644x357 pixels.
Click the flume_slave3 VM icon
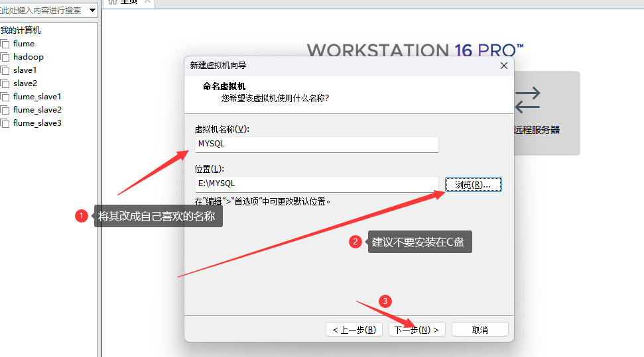point(5,123)
